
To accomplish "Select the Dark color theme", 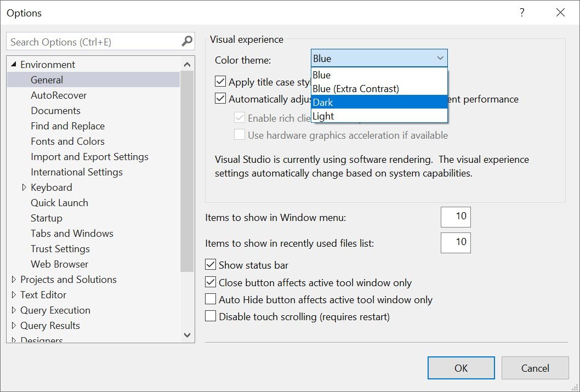I will (379, 102).
